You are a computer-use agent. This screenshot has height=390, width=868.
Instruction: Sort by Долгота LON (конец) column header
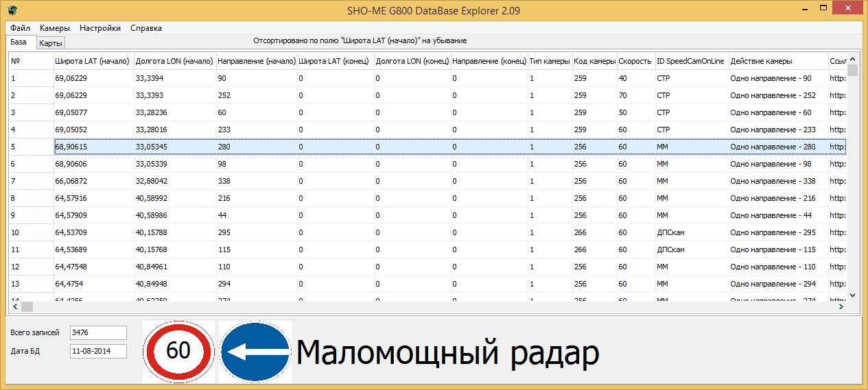[412, 61]
